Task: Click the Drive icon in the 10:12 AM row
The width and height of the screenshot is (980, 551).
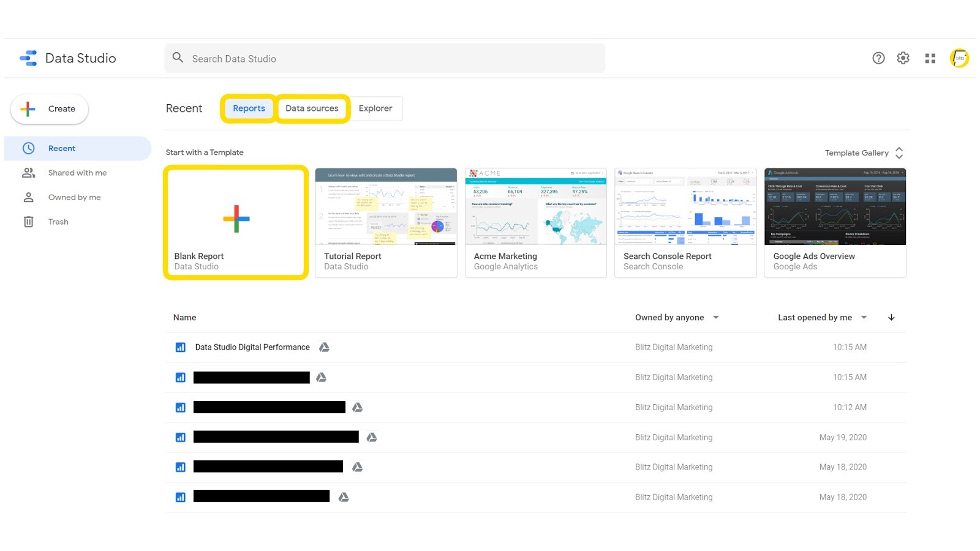Action: point(357,407)
